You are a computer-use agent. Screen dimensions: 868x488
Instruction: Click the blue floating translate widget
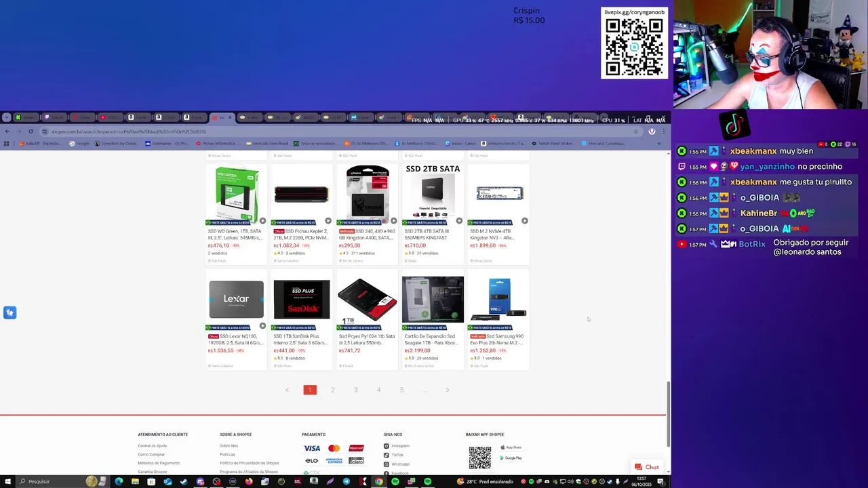tap(9, 312)
